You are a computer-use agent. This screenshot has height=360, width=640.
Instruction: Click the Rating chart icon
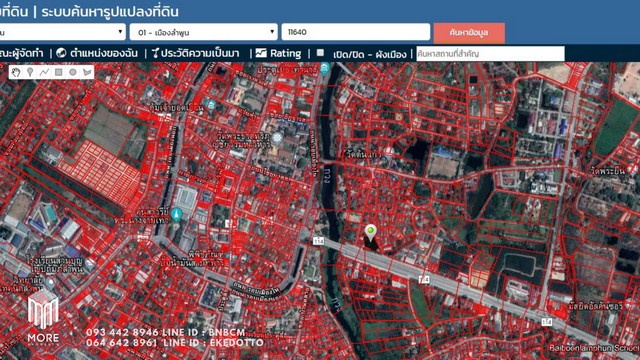(261, 53)
